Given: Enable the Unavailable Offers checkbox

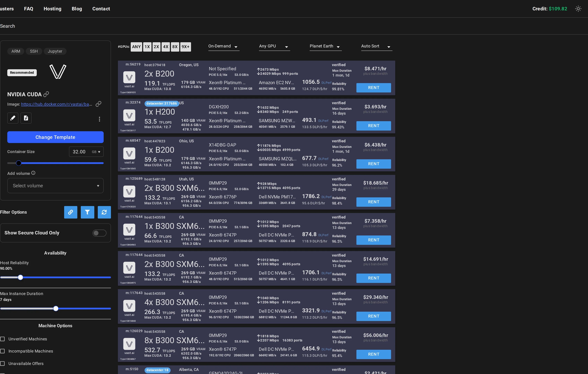Looking at the screenshot, I should tap(2, 363).
